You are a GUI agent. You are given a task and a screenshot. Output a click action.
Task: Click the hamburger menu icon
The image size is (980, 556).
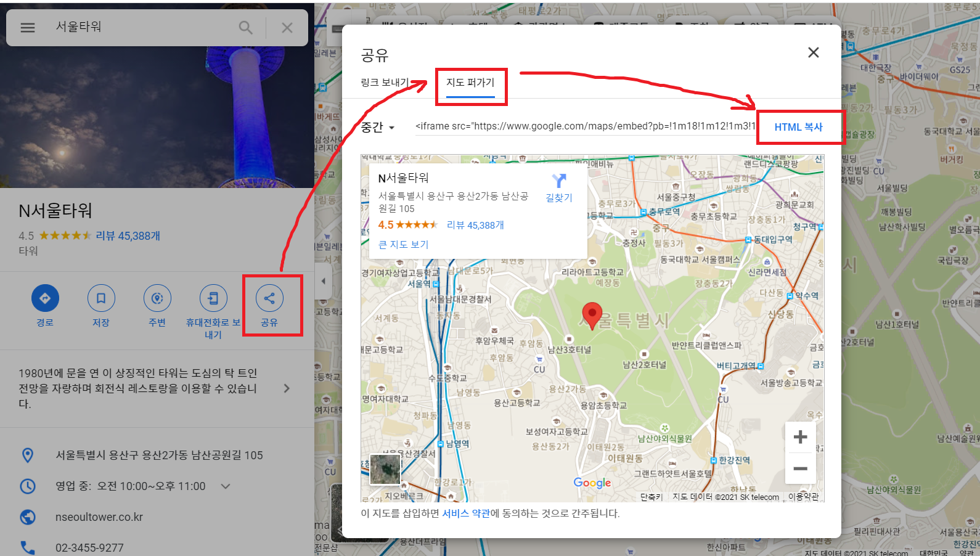pyautogui.click(x=28, y=28)
